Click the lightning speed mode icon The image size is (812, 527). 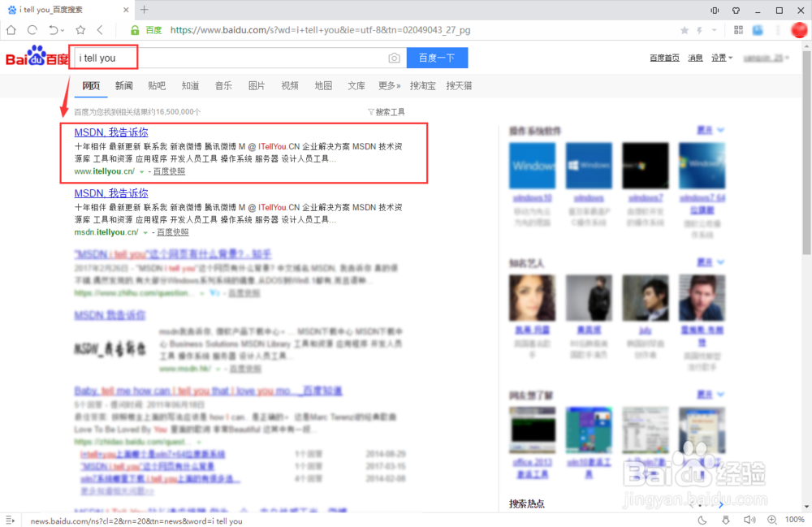click(x=699, y=30)
